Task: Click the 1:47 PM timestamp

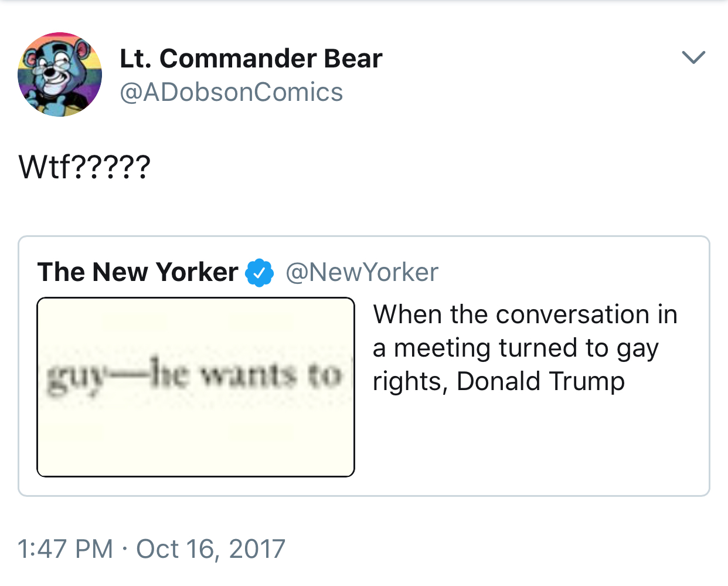Action: coord(66,549)
